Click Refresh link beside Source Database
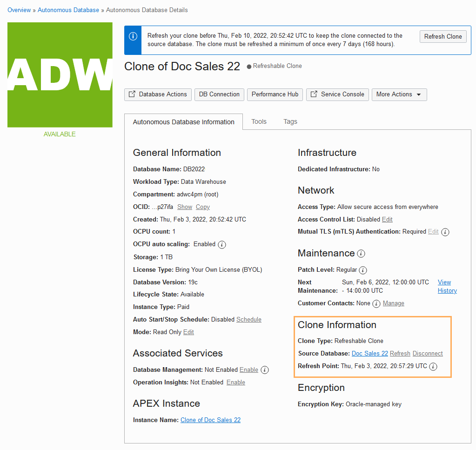Screen dimensions: 476x450 [400, 354]
